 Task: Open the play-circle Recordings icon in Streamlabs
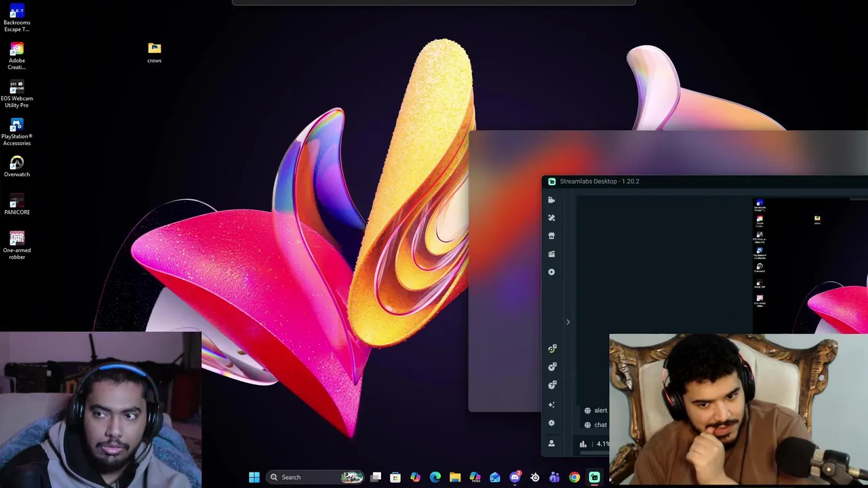pyautogui.click(x=551, y=272)
